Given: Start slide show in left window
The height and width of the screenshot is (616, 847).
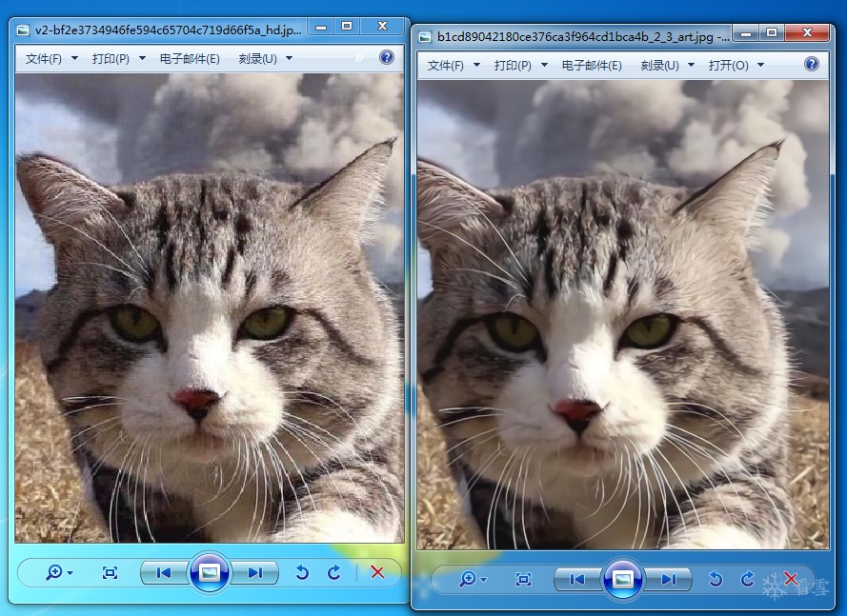Looking at the screenshot, I should coord(209,572).
